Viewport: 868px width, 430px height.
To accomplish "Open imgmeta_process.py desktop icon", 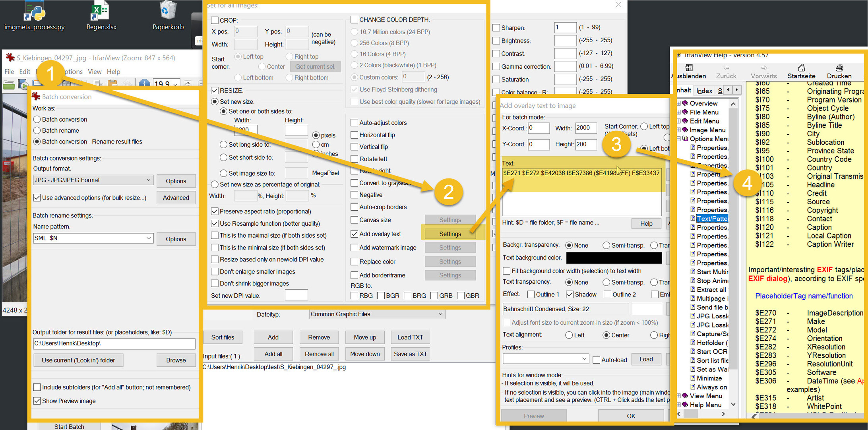I will click(x=34, y=13).
